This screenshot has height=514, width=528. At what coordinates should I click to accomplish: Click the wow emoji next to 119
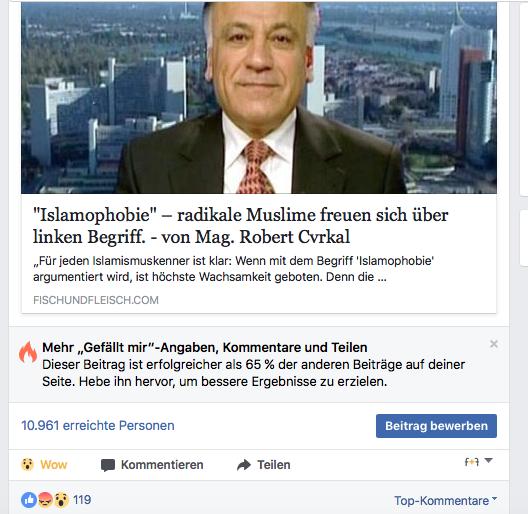(61, 500)
